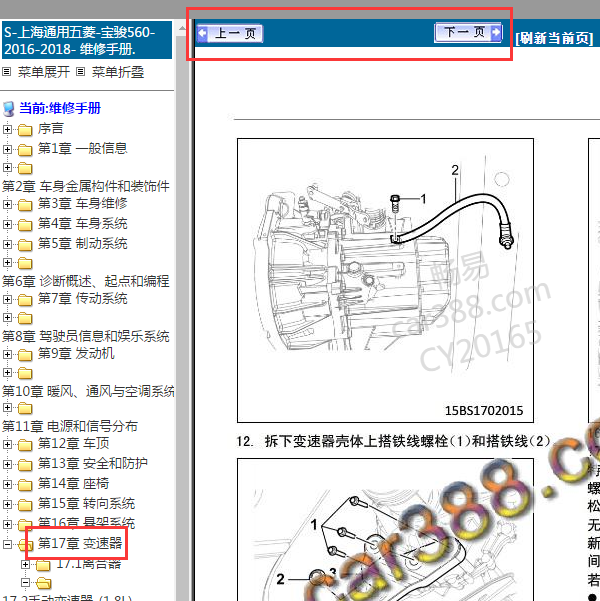Open chapter 第16章 悬架系统

click(86, 522)
